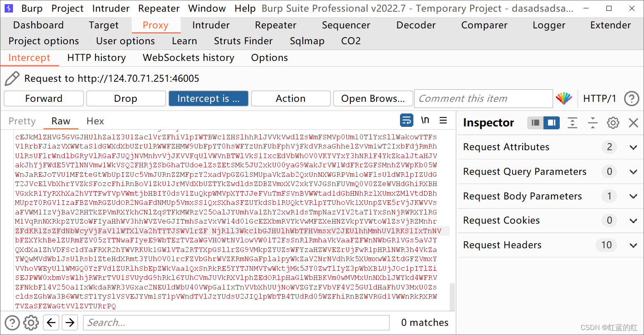Open the Decoder tab
Image resolution: width=644 pixels, height=335 pixels.
(x=416, y=25)
